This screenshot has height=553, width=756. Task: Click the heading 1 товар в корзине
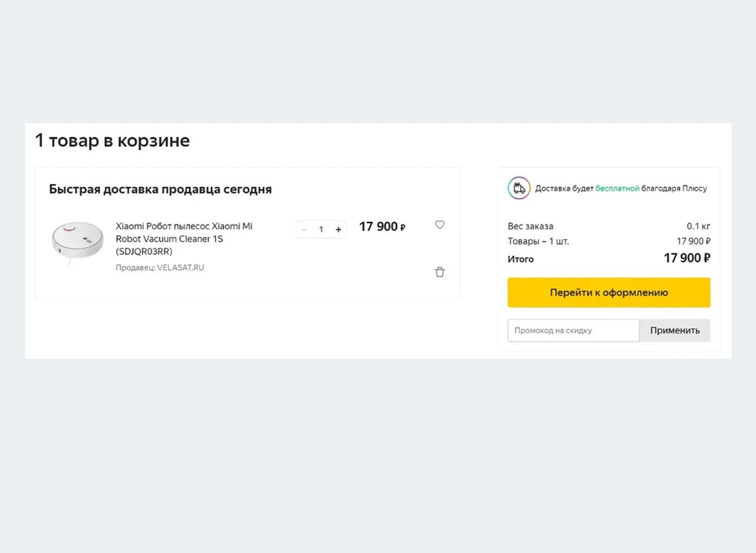tap(112, 141)
